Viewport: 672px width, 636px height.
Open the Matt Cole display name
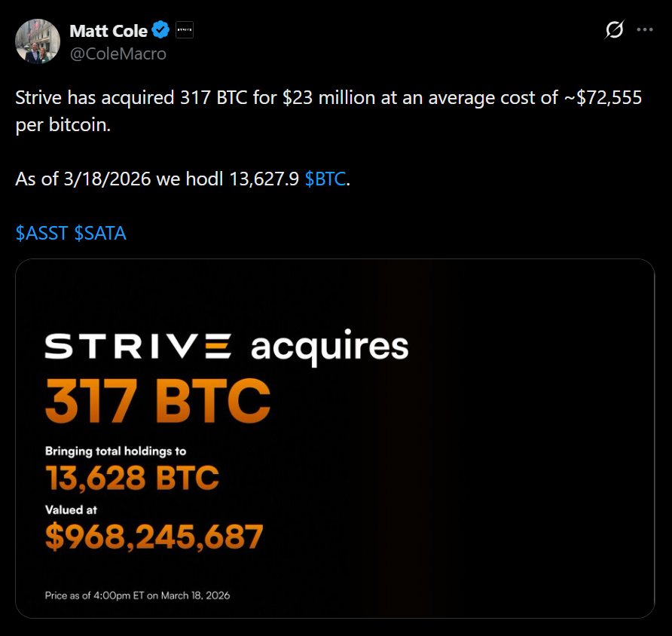pos(108,30)
